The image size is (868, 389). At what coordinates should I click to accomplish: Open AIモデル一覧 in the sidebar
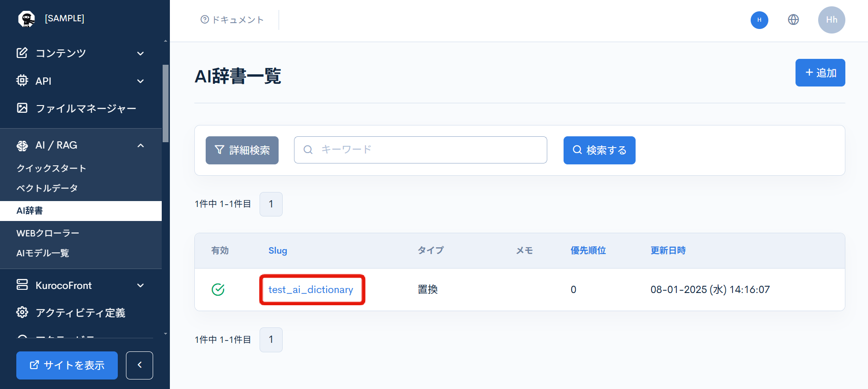[x=43, y=253]
